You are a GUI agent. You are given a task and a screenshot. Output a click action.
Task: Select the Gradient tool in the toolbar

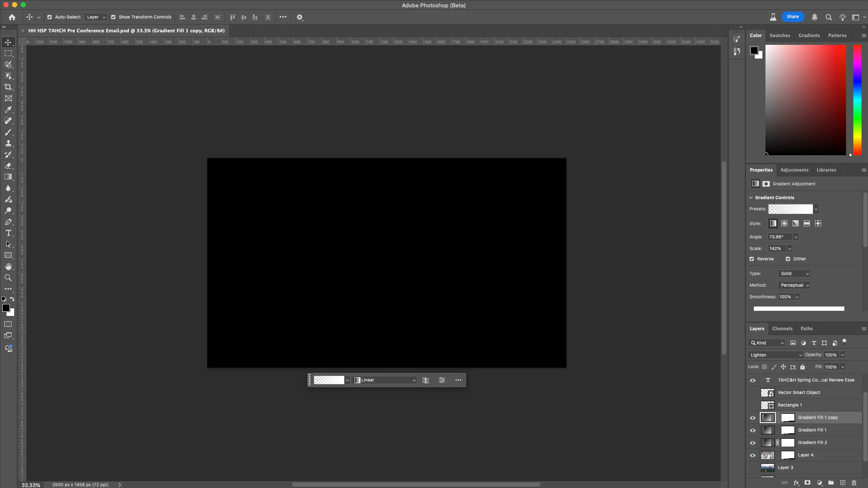8,177
